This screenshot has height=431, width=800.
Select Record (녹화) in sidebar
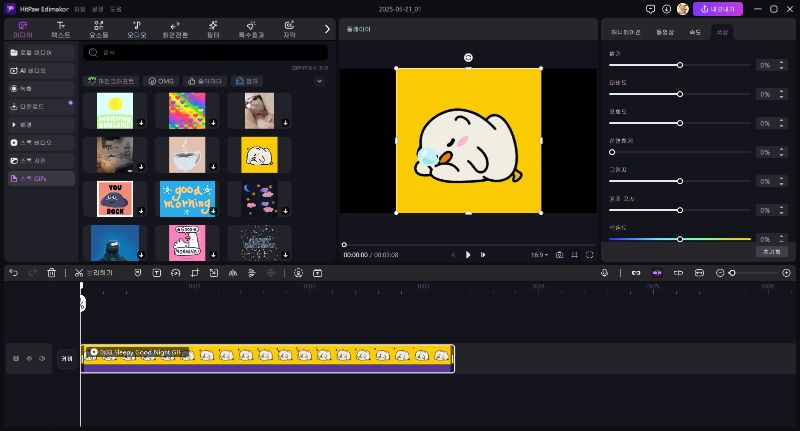(x=41, y=89)
